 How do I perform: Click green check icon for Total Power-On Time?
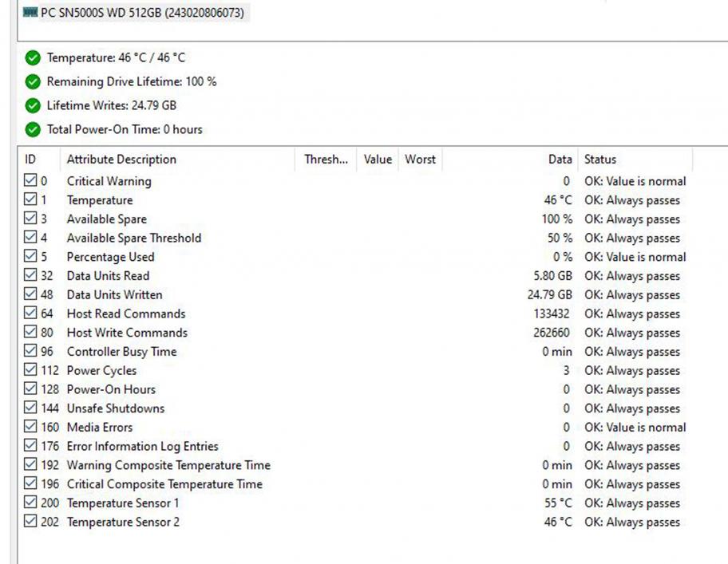tap(33, 129)
